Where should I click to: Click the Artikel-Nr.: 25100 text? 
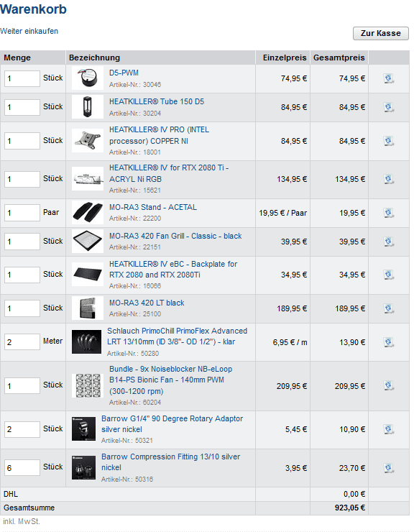coord(135,314)
